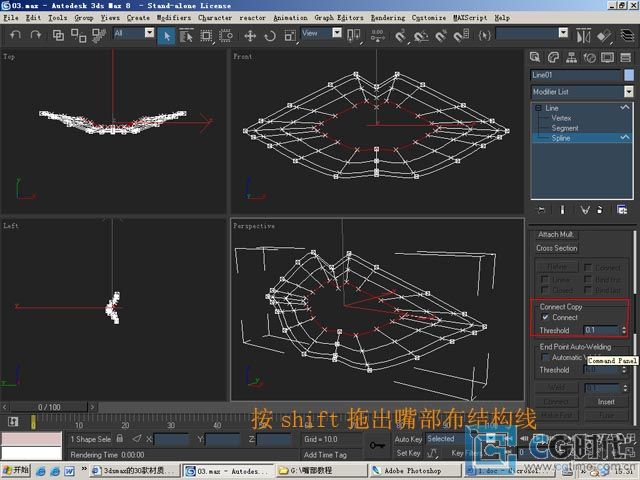Screen dimensions: 640x480
Task: Click Remove Modifier from stack icon
Action: click(x=600, y=210)
